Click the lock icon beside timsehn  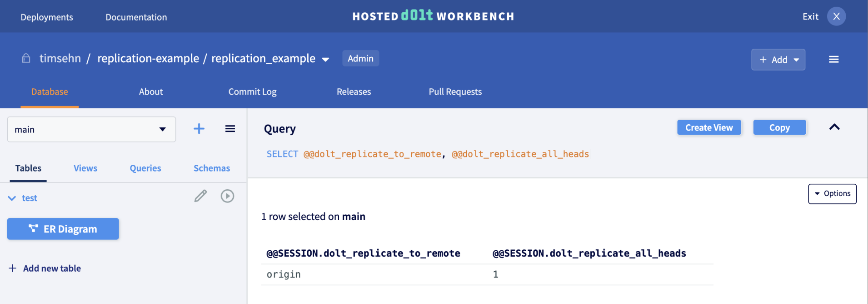pos(26,58)
